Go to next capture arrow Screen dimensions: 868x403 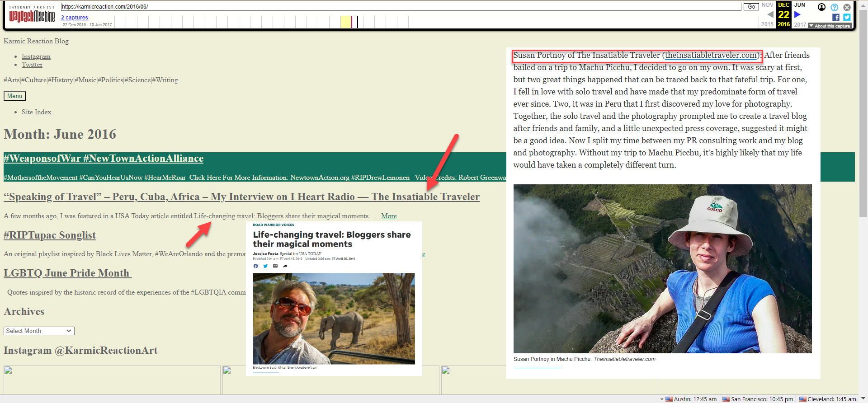click(797, 14)
